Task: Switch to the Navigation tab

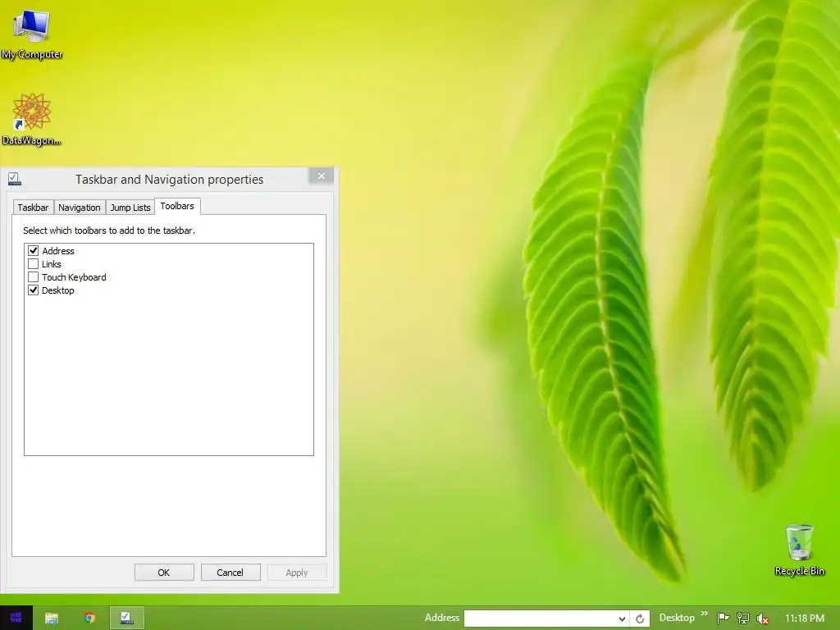Action: (x=80, y=208)
